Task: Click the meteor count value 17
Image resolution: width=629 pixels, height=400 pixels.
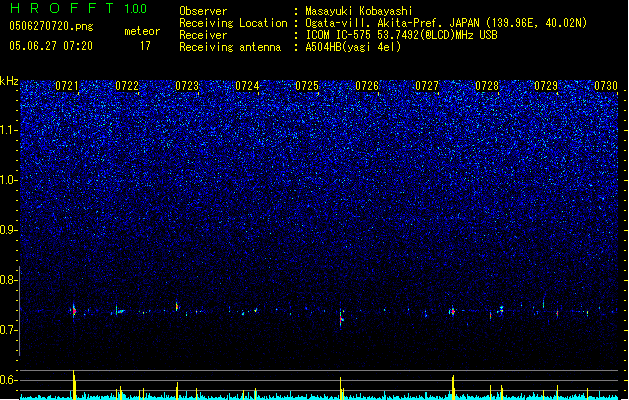Action: tap(145, 46)
